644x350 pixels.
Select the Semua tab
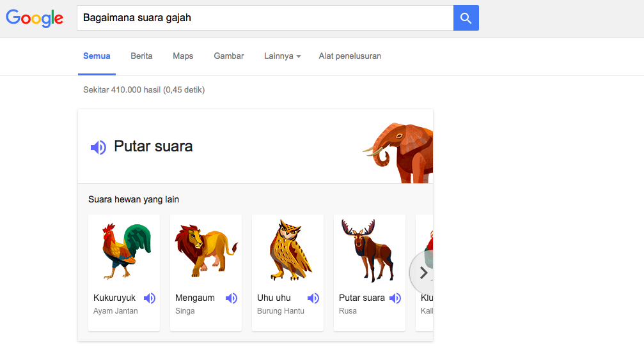(97, 56)
